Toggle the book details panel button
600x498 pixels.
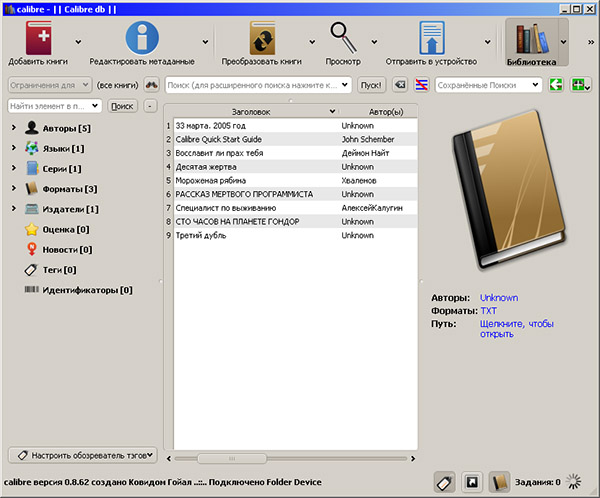tap(498, 483)
